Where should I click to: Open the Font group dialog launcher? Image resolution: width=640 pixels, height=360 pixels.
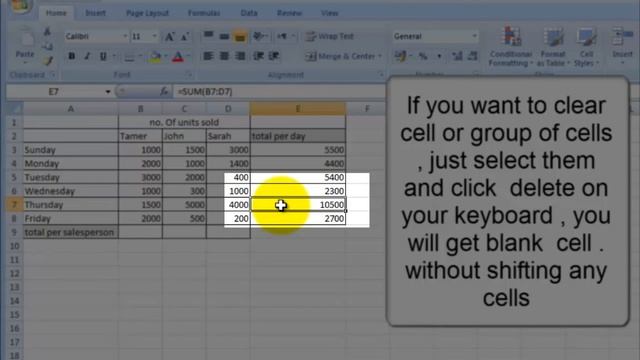click(x=188, y=75)
